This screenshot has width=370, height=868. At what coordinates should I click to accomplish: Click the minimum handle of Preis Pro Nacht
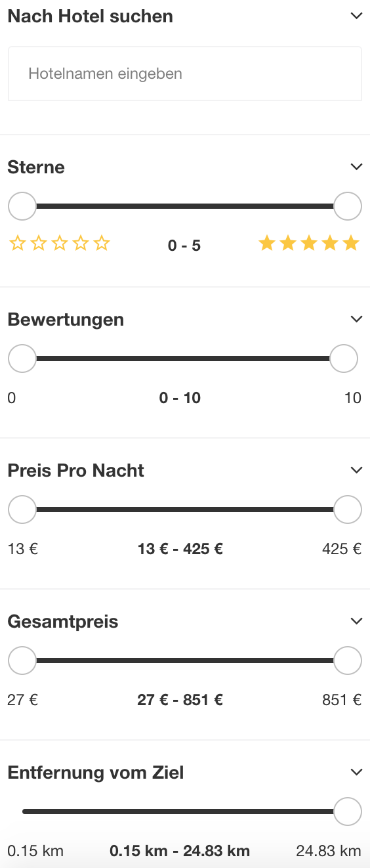22,510
